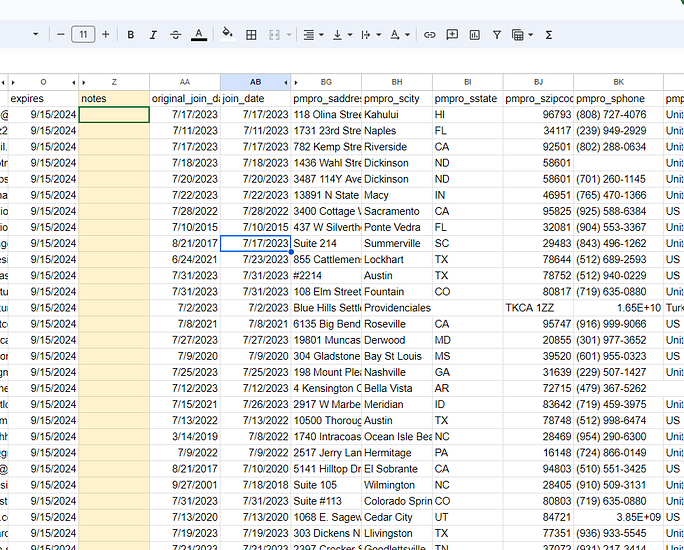This screenshot has width=684, height=550.
Task: Open vertical align dropdown
Action: click(x=342, y=35)
